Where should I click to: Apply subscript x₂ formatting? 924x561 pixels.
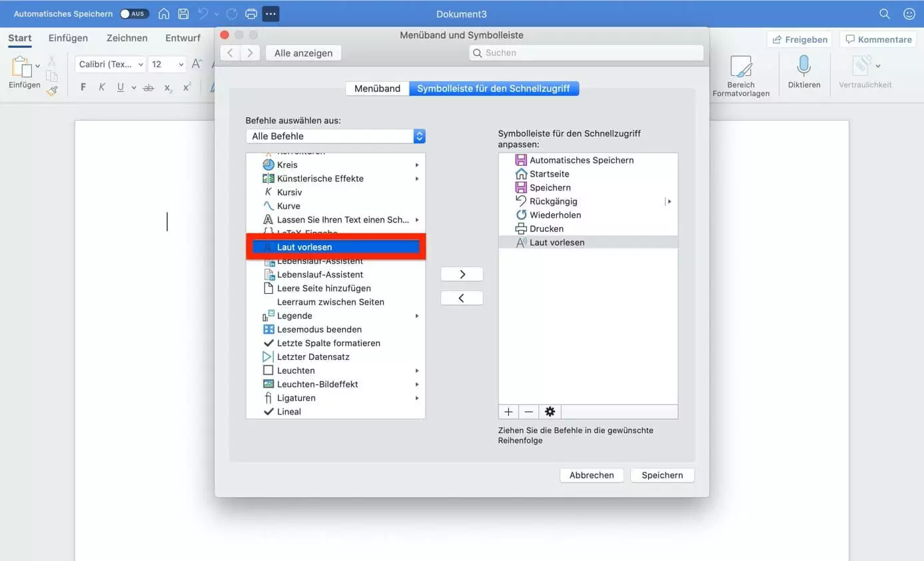[x=168, y=87]
